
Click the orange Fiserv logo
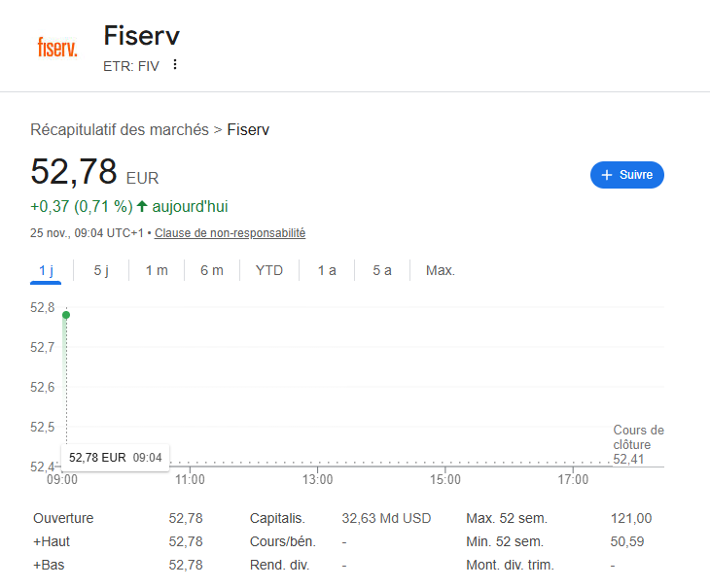coord(57,47)
